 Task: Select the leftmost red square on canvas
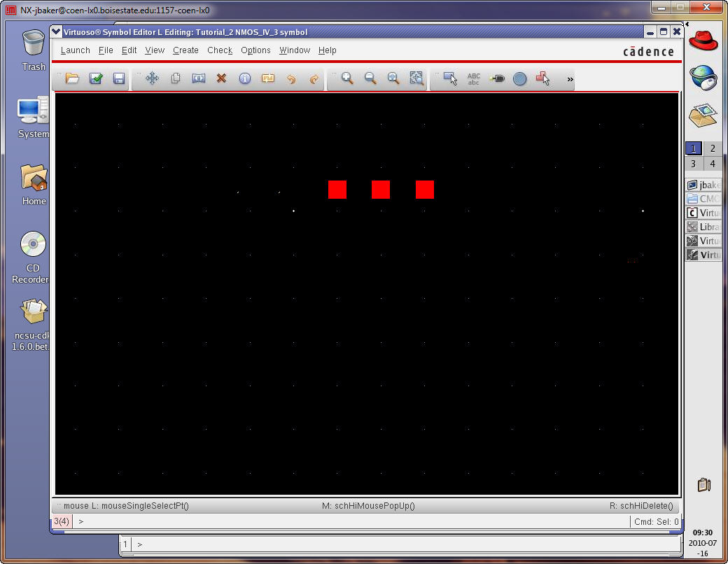coord(337,190)
